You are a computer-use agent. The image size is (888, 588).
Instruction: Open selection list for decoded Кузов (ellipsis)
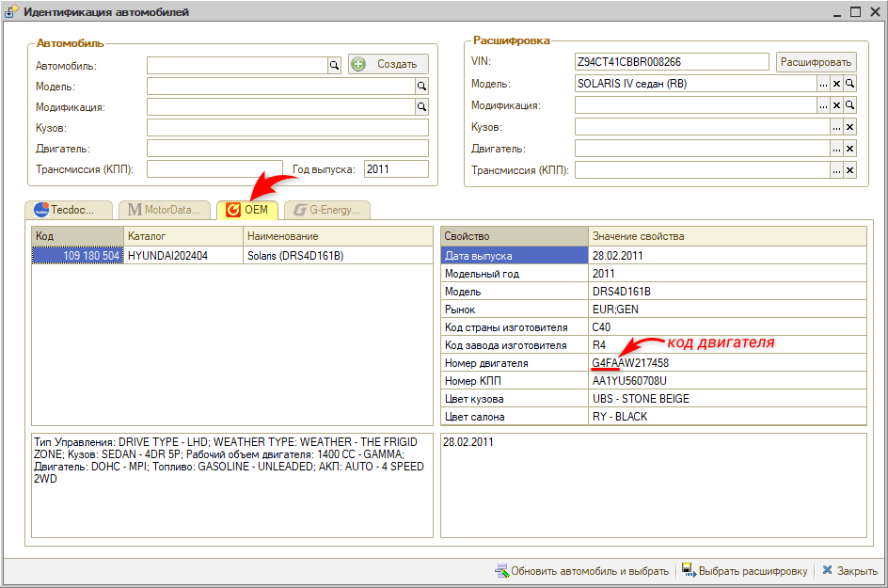pyautogui.click(x=836, y=127)
